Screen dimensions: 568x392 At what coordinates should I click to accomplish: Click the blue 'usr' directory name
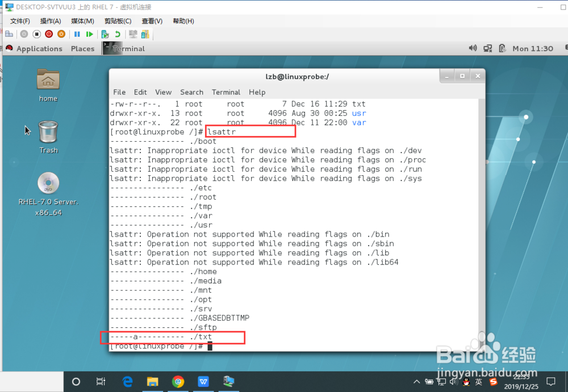[359, 113]
